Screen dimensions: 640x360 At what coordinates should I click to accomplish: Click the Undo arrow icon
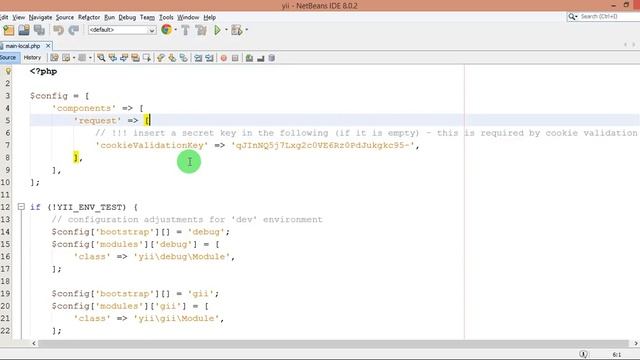(58, 30)
